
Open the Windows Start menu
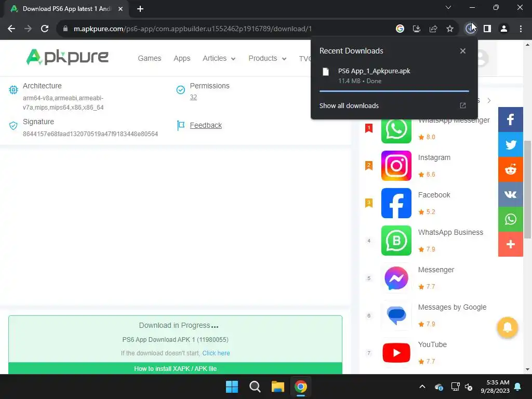click(232, 387)
